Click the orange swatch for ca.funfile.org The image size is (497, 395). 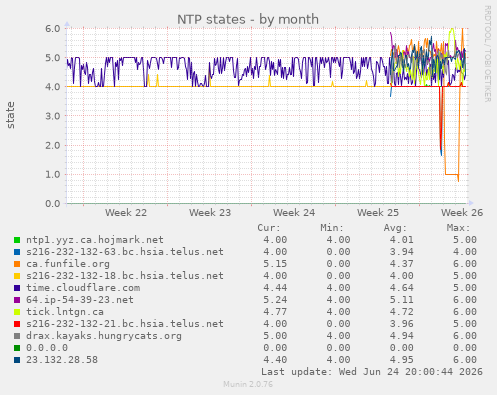click(17, 264)
